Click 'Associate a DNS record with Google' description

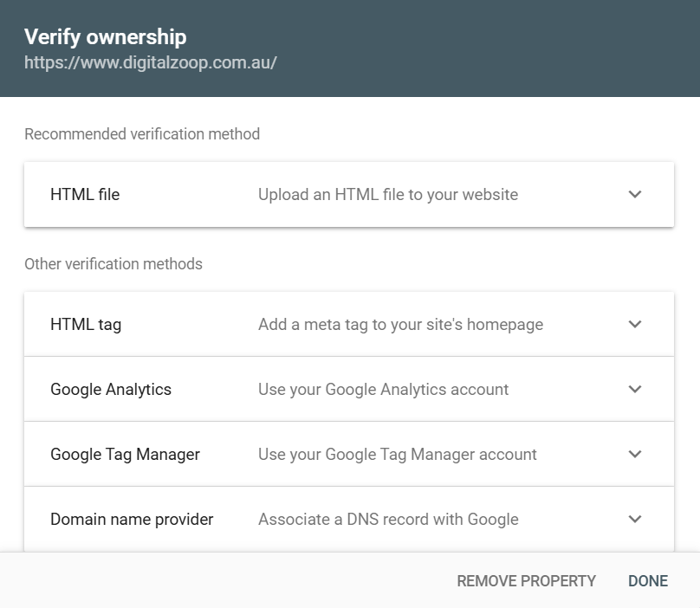click(388, 519)
